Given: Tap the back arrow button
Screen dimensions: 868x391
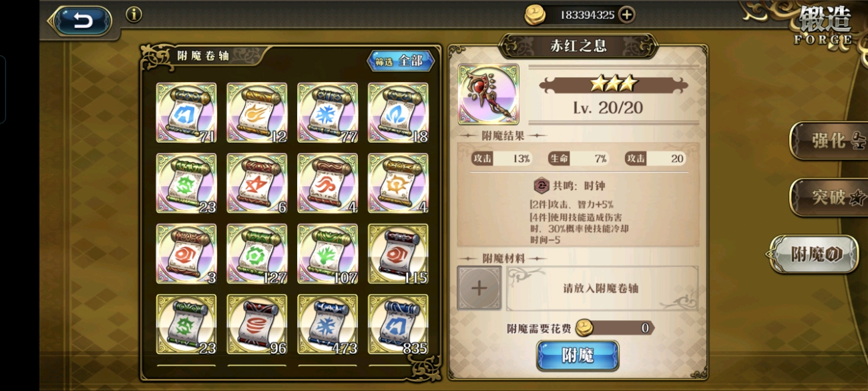Looking at the screenshot, I should tap(81, 21).
